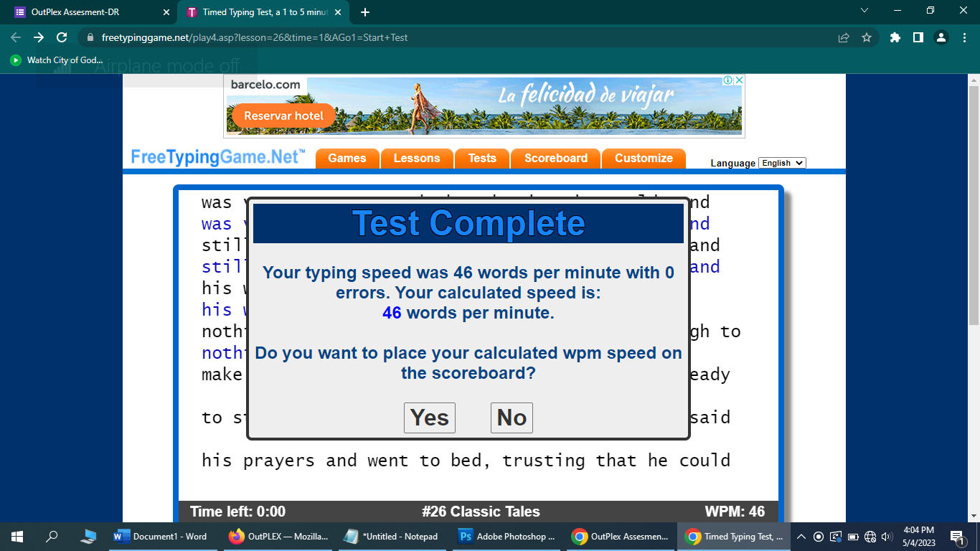Viewport: 980px width, 551px height.
Task: Click the 'Test Complete' dialog heading
Action: (x=468, y=223)
